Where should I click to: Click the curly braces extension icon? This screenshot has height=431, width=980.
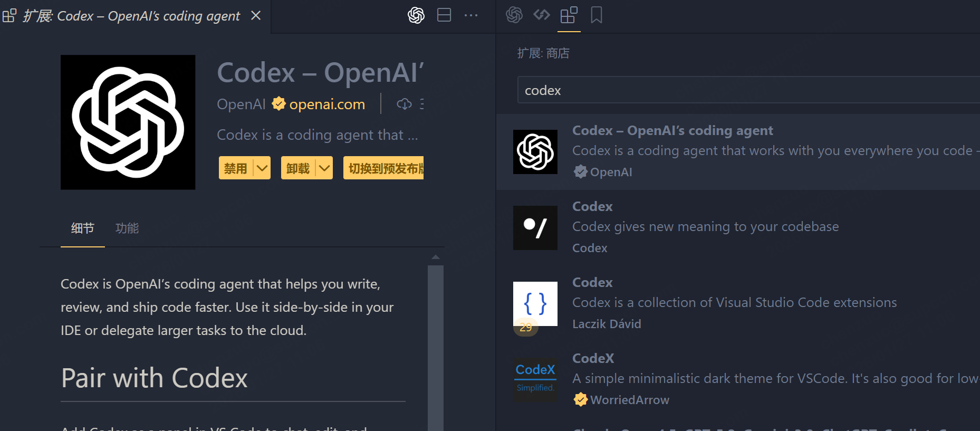(x=535, y=303)
